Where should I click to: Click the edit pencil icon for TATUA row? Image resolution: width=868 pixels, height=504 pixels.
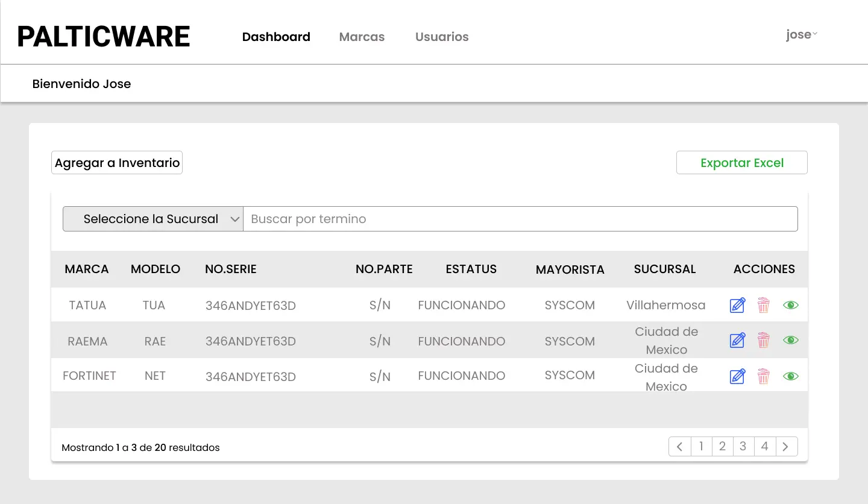[x=737, y=305]
